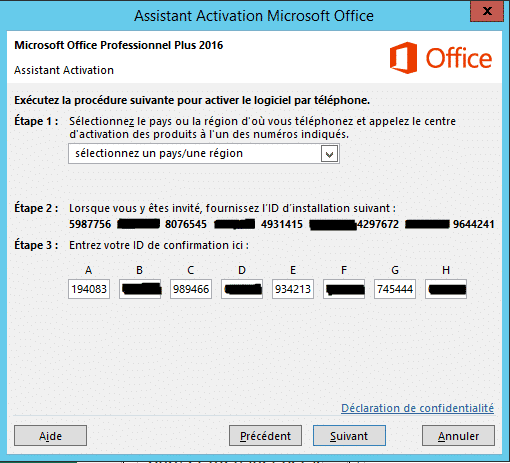The image size is (510, 463).
Task: Select the 'sélectionnez un pays/une région' combo box
Action: pos(204,154)
